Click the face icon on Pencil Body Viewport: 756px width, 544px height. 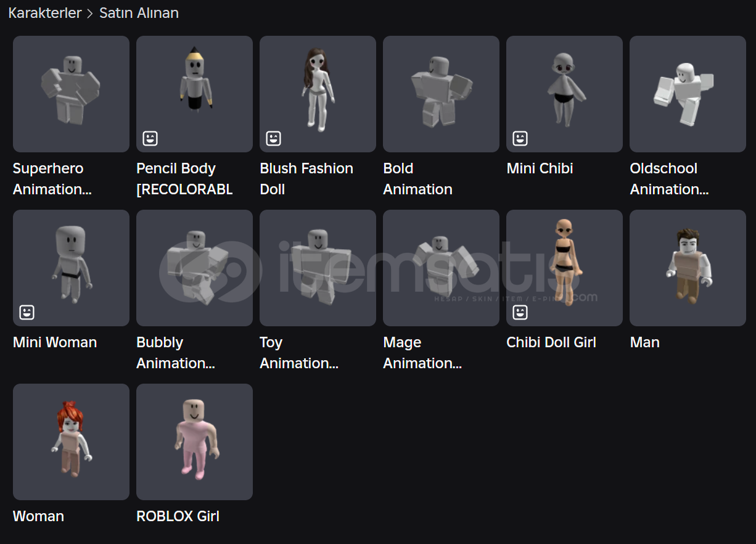[x=150, y=138]
